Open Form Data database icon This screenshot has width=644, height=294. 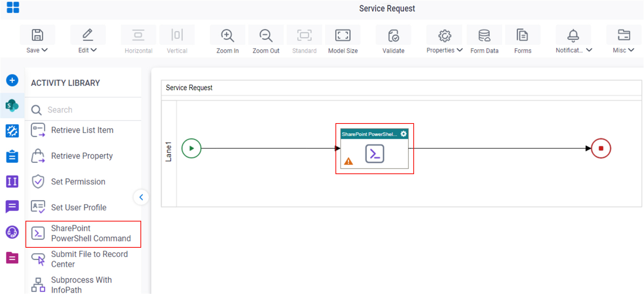pyautogui.click(x=484, y=35)
